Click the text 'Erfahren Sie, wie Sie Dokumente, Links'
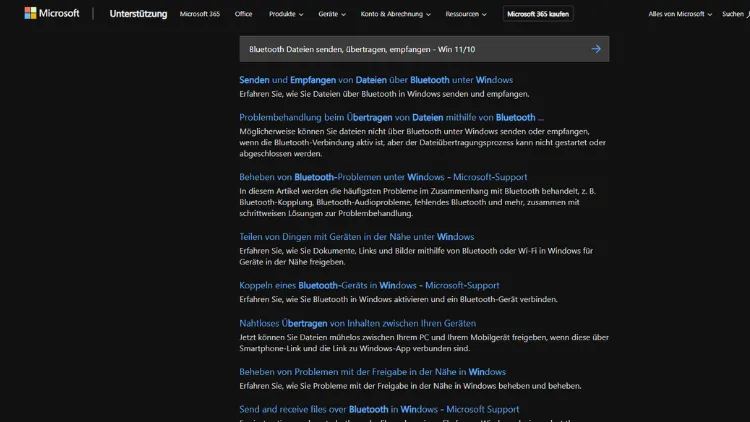750x422 pixels. pyautogui.click(x=416, y=256)
